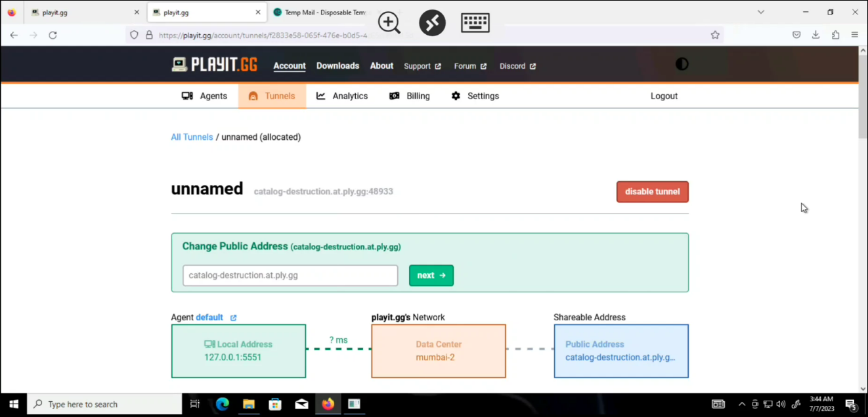Open Task View from taskbar
This screenshot has width=868, height=417.
click(x=194, y=404)
